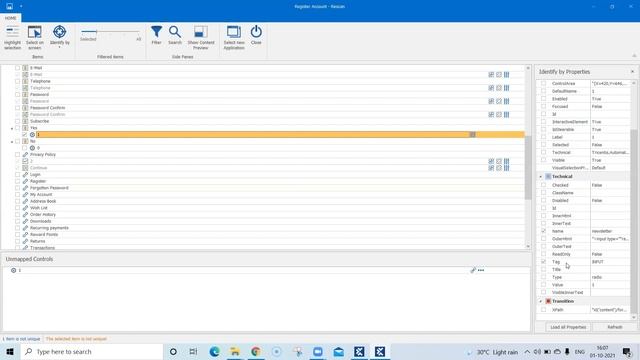Open Cortana from the taskbar
This screenshot has width=640, height=360.
(173, 351)
